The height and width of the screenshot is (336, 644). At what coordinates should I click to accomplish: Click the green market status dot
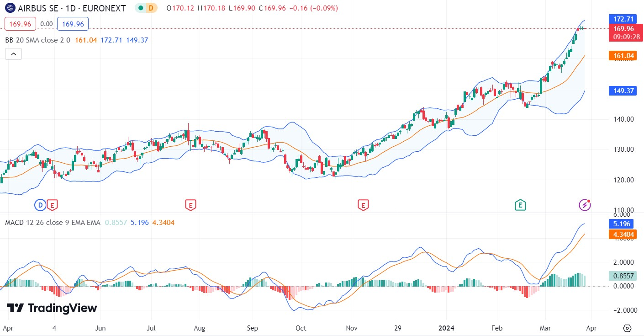pyautogui.click(x=141, y=8)
